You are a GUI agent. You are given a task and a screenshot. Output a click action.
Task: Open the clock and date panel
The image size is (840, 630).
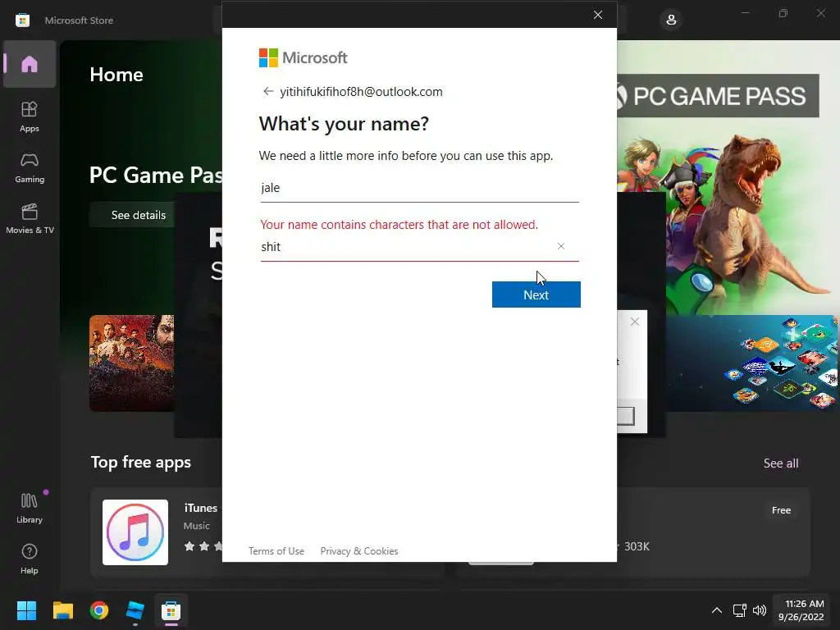tap(801, 610)
